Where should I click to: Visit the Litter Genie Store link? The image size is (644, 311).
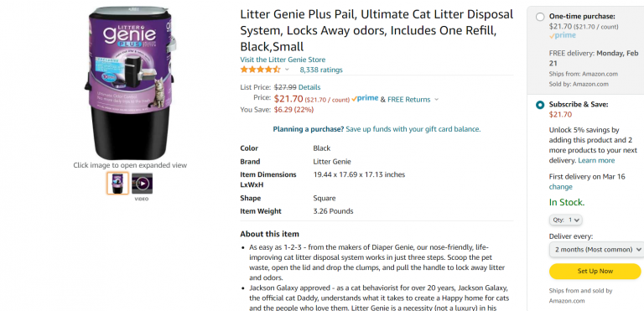click(283, 60)
